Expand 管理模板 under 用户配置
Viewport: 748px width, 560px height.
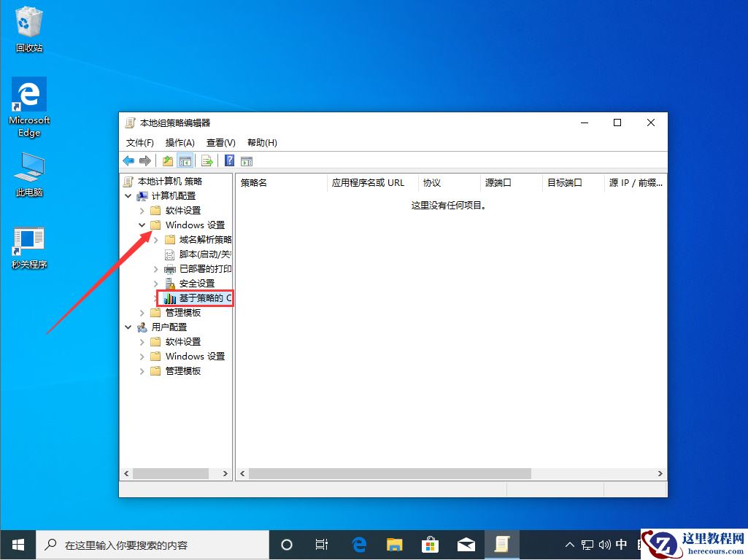142,370
